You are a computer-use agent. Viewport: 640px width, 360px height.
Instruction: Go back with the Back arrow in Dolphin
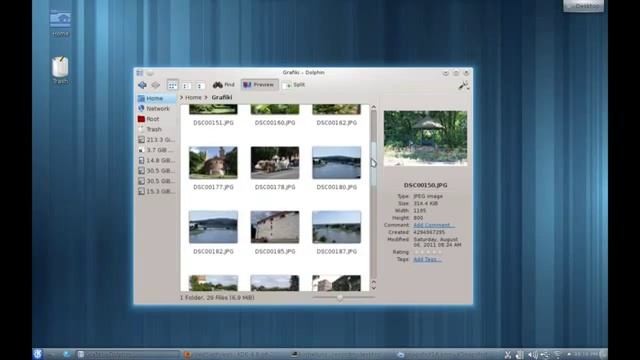[x=142, y=85]
